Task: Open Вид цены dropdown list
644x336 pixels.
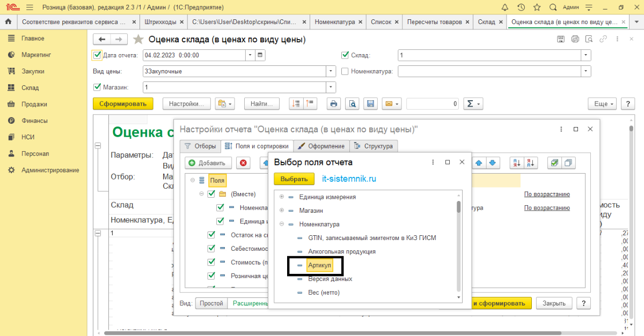Action: coord(331,71)
